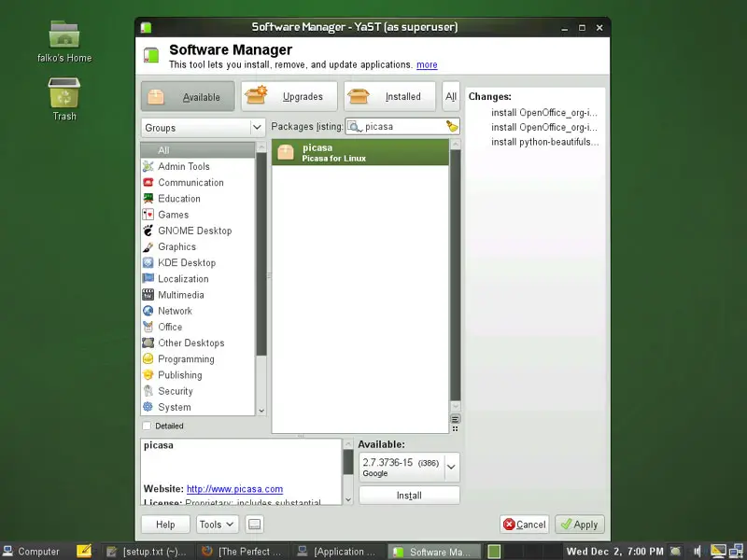Click the package listing scrollbar thumb
747x560 pixels.
point(456,275)
